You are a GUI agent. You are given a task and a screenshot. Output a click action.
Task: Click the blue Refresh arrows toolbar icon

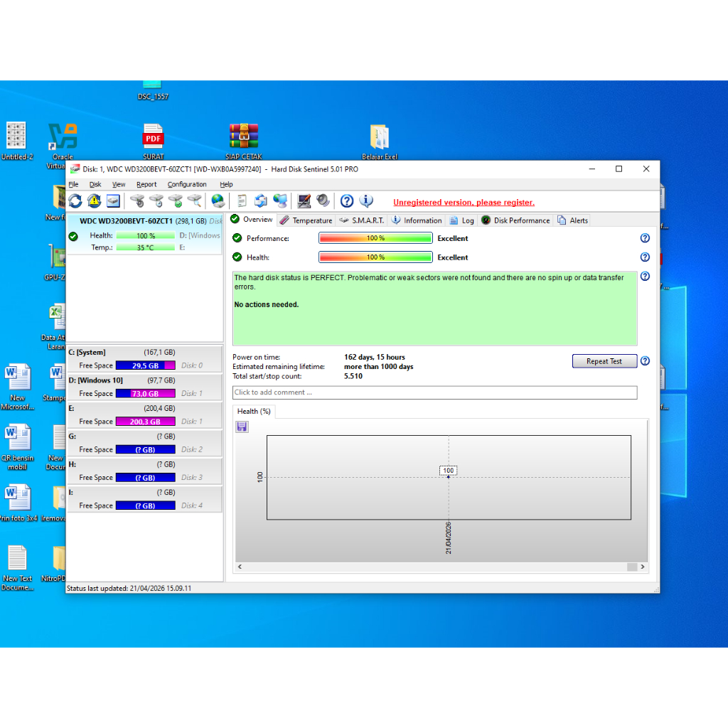(x=75, y=201)
